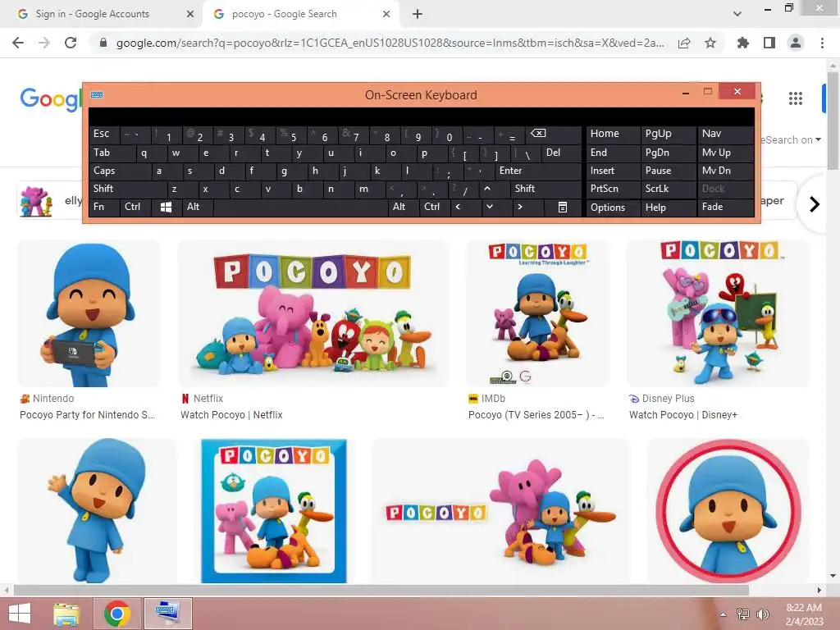
Task: Open the Chrome three-dot menu
Action: 822,43
